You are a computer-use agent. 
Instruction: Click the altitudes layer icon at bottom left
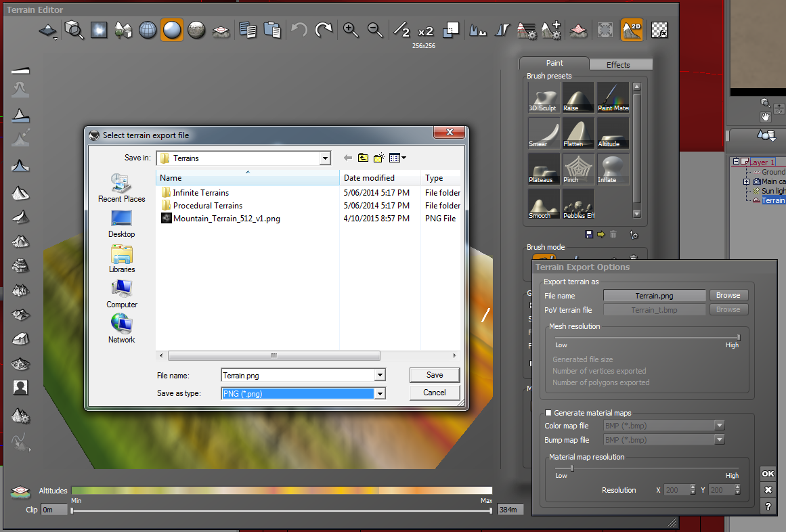point(20,492)
